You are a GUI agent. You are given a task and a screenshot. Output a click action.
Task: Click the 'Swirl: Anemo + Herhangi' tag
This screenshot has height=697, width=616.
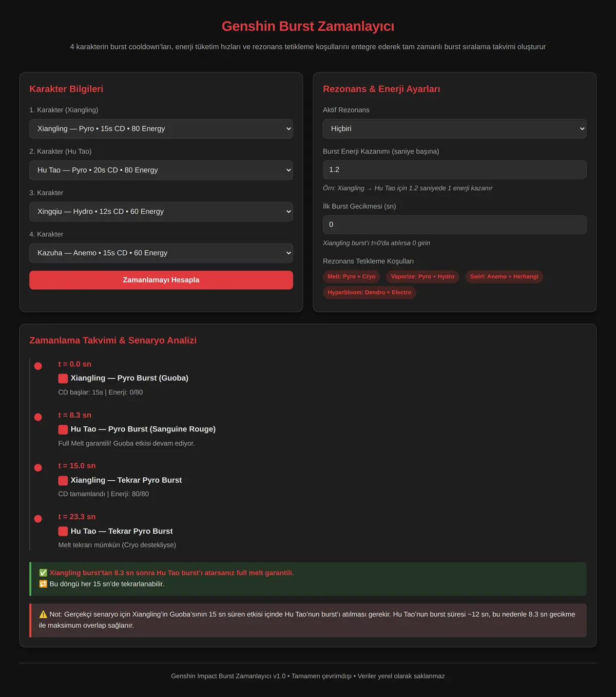pyautogui.click(x=504, y=276)
